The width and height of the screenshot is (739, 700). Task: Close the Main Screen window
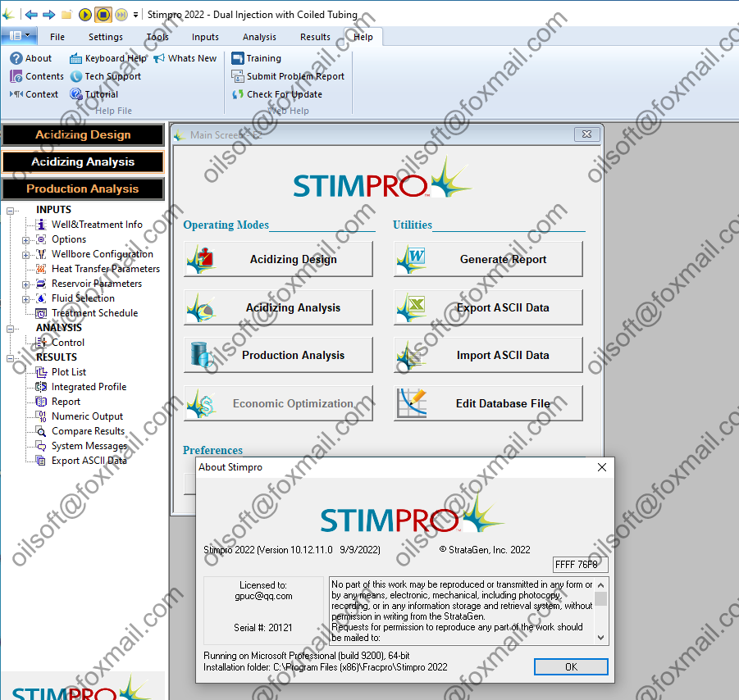tap(586, 134)
